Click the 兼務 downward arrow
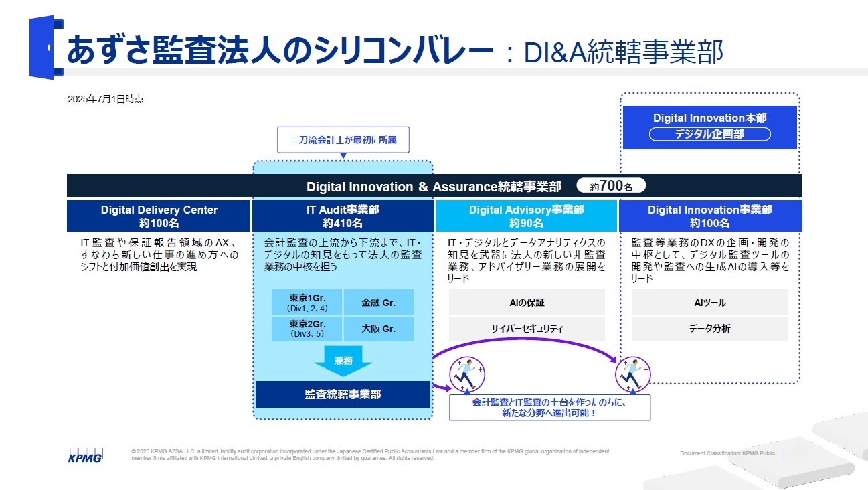 pyautogui.click(x=343, y=361)
